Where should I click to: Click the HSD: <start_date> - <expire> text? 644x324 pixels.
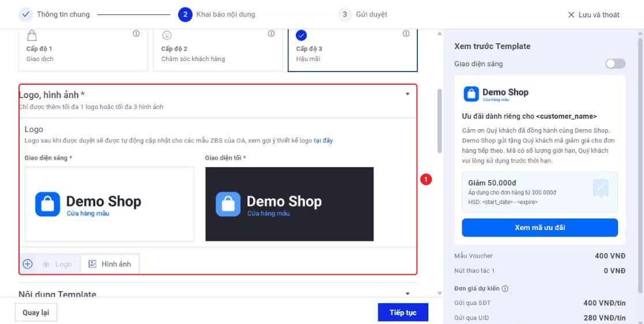click(x=503, y=202)
